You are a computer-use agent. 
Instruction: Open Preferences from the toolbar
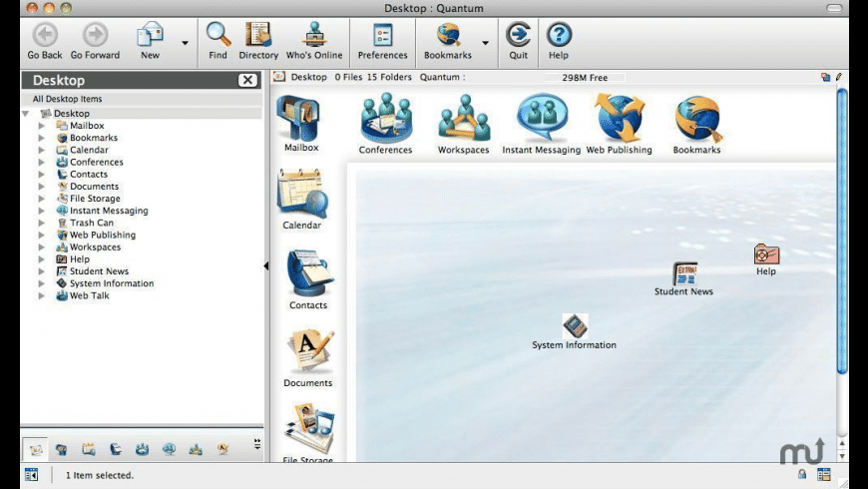(383, 41)
